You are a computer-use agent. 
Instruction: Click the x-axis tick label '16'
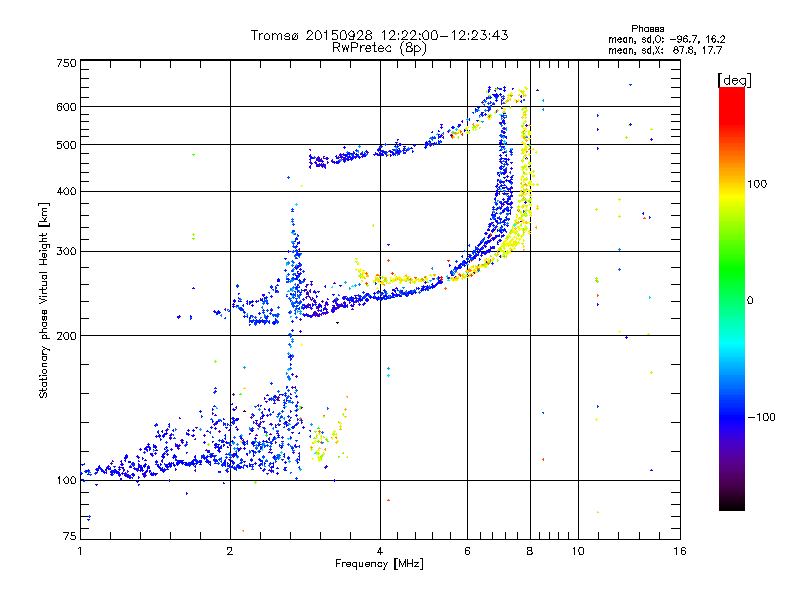click(680, 551)
